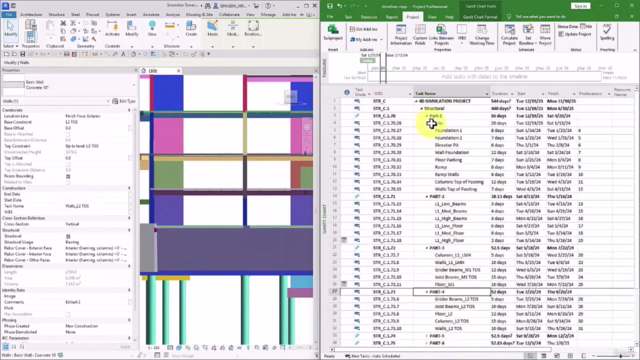This screenshot has height=360, width=640.
Task: Run Spelling check in MS Project
Action: [x=607, y=32]
